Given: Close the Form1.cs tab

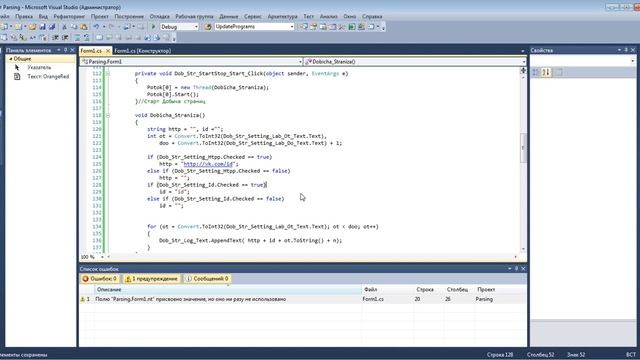Looking at the screenshot, I should 108,51.
